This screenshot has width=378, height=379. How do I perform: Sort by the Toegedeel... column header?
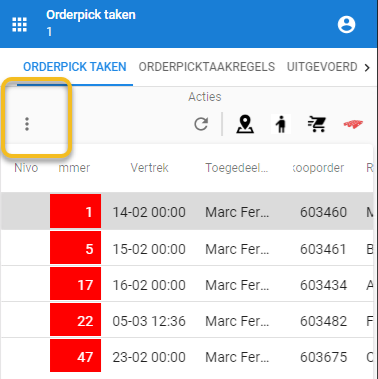click(237, 168)
